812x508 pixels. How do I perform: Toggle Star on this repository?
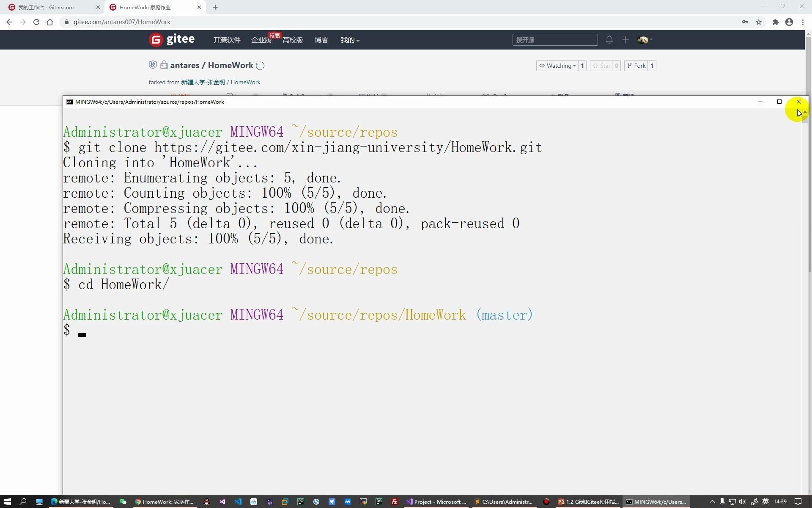601,66
